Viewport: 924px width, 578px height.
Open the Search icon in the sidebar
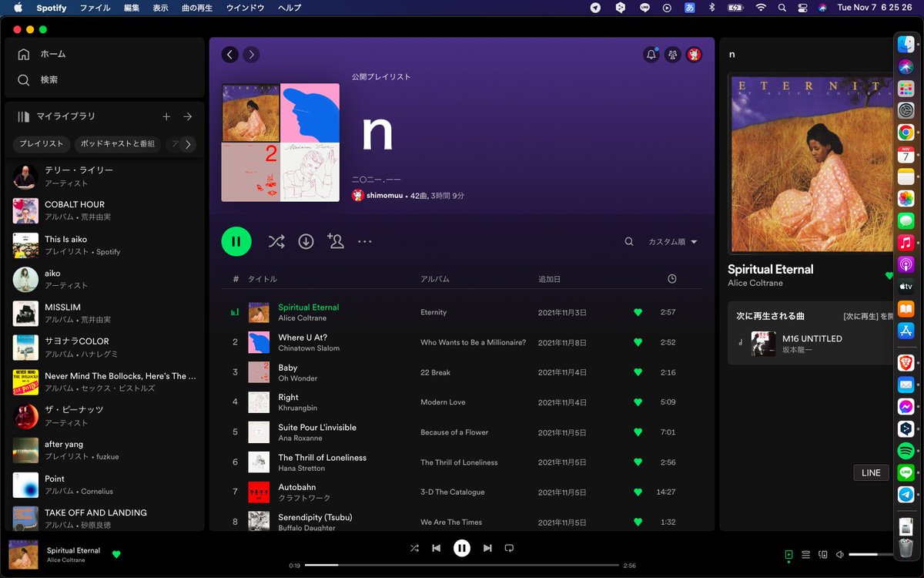[24, 80]
